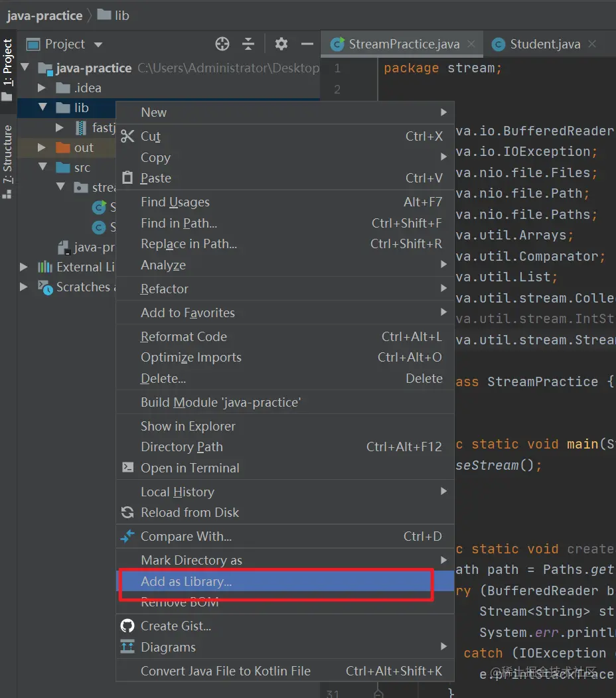Collapse the stream package node
The height and width of the screenshot is (698, 616).
61,187
